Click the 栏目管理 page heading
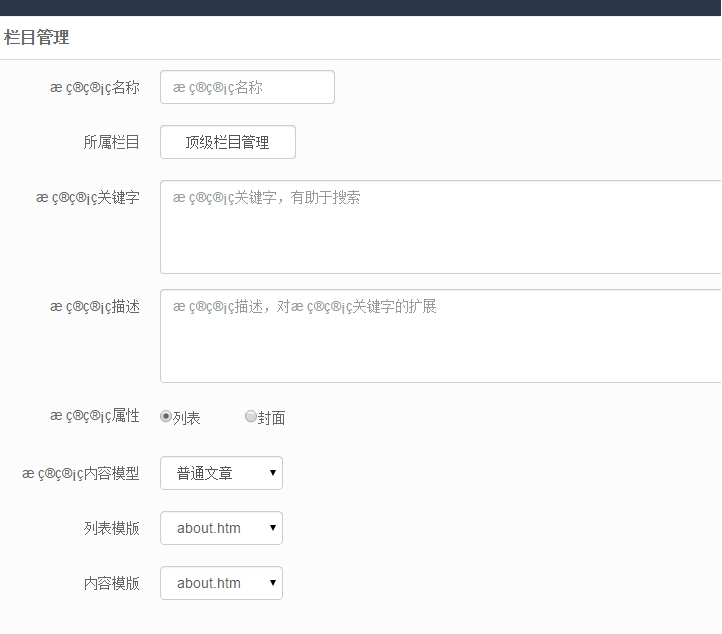722x634 pixels. (x=37, y=38)
